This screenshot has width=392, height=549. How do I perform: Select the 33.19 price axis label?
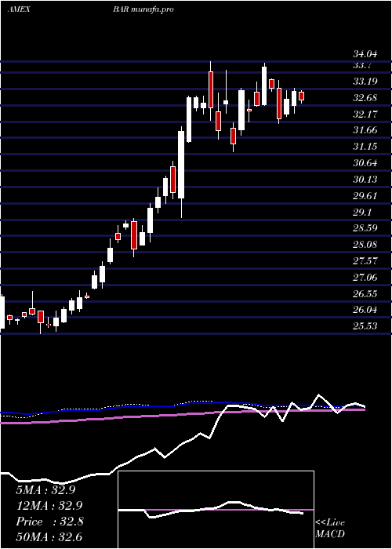(x=365, y=82)
